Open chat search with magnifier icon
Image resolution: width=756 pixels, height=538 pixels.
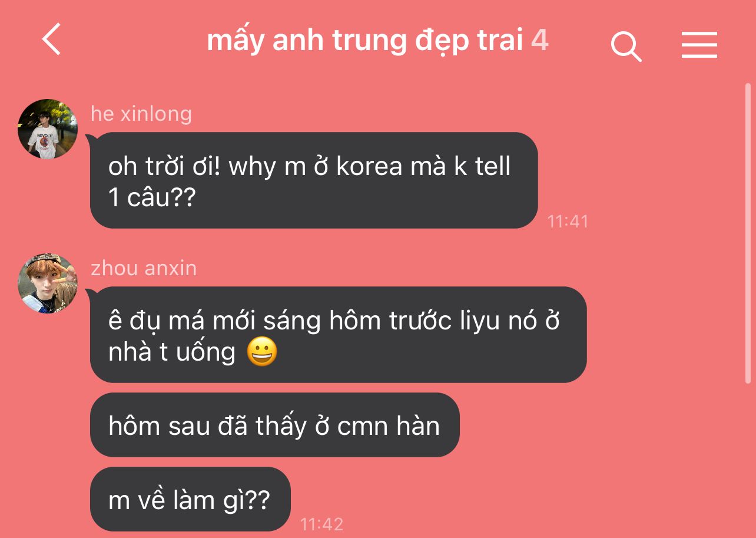coord(626,46)
